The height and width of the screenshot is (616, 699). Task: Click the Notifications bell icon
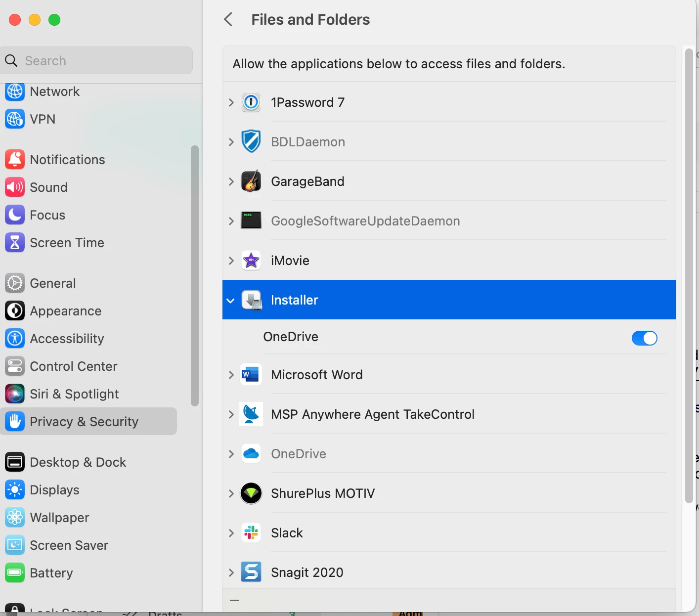pyautogui.click(x=15, y=160)
